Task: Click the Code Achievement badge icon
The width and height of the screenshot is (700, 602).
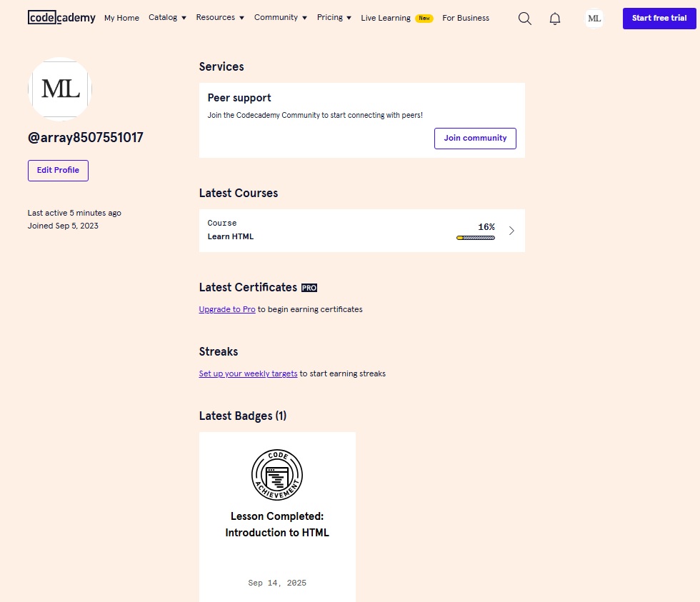Action: point(277,475)
